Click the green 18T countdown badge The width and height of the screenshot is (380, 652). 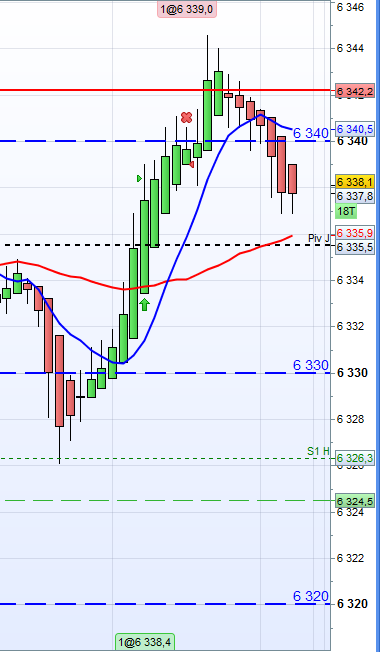[x=346, y=211]
